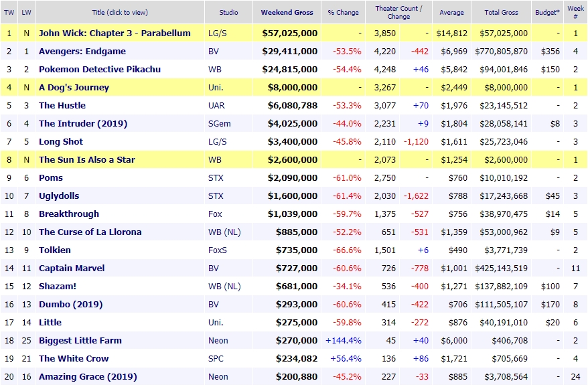Click the UAR studio cell
This screenshot has height=387, width=588.
point(216,105)
